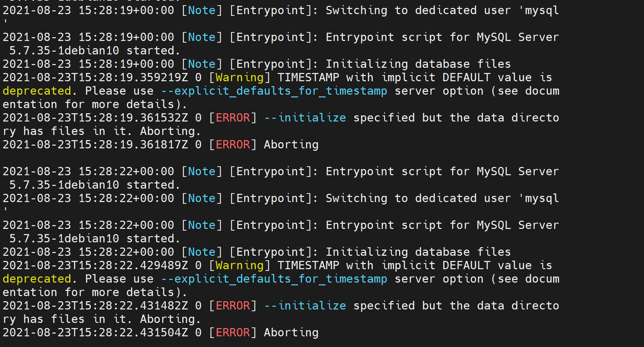644x347 pixels.
Task: Click "Initializing database files" on the 15:28:19 line
Action: click(418, 64)
